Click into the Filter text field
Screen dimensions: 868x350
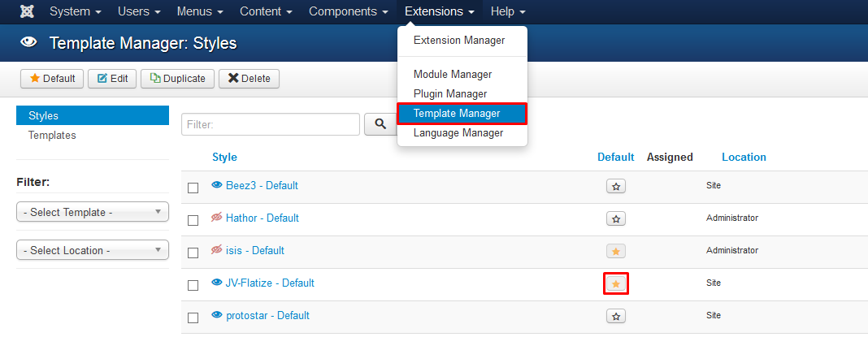(x=271, y=124)
